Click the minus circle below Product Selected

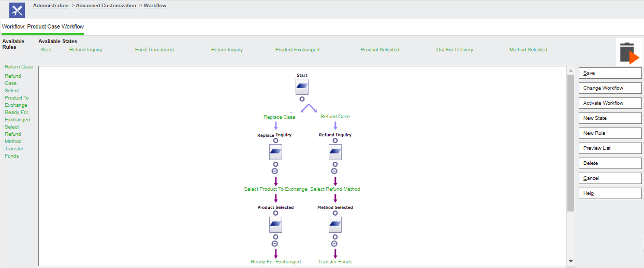click(275, 244)
